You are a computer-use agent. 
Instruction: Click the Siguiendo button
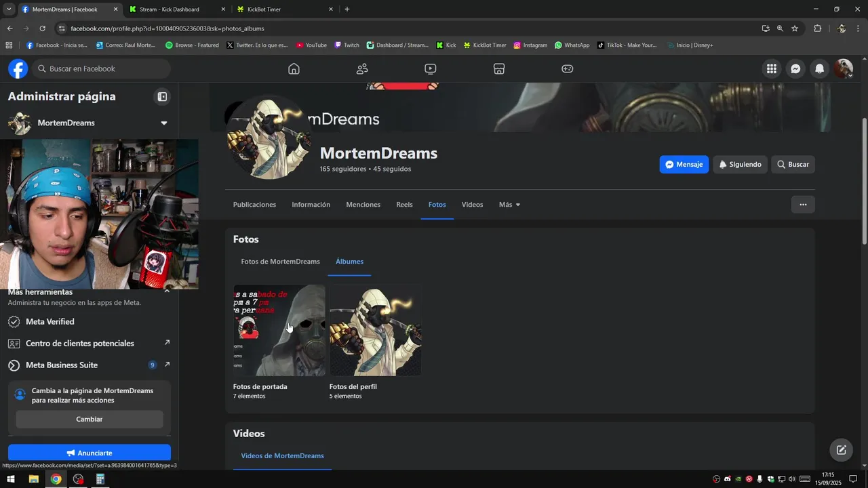click(x=740, y=165)
